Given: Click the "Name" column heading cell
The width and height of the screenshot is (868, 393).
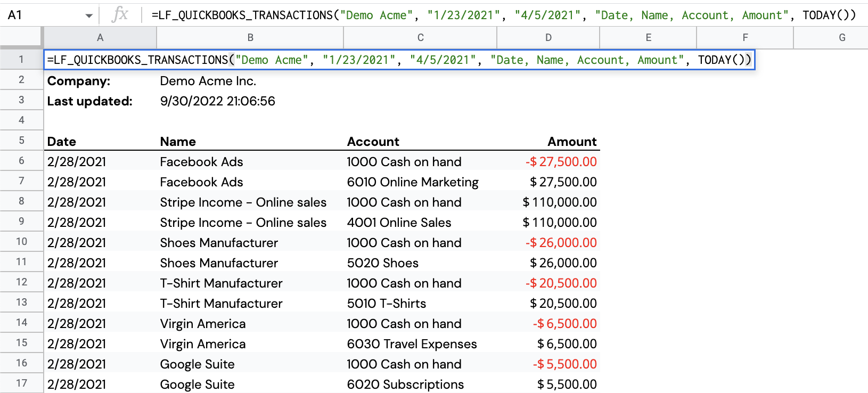Looking at the screenshot, I should click(x=250, y=141).
